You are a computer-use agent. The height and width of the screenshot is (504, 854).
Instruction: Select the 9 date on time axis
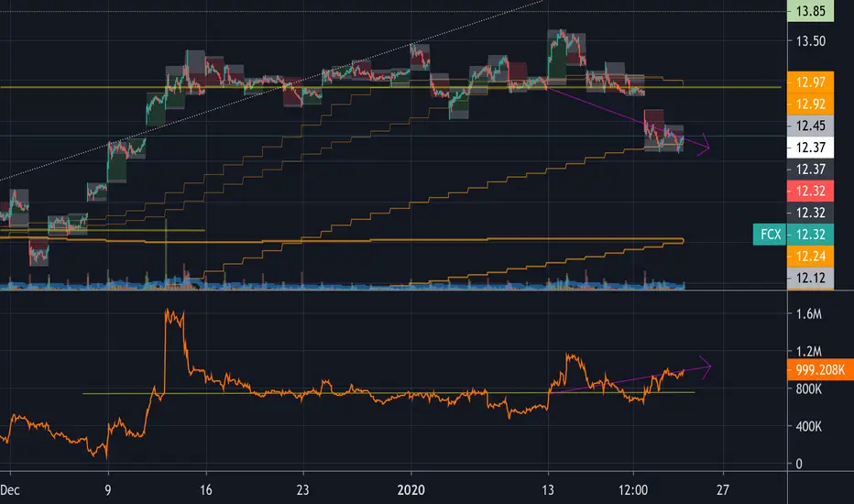click(108, 490)
